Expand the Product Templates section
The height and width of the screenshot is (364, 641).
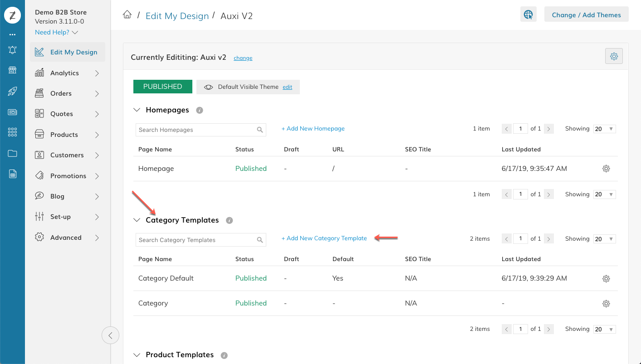(x=137, y=354)
